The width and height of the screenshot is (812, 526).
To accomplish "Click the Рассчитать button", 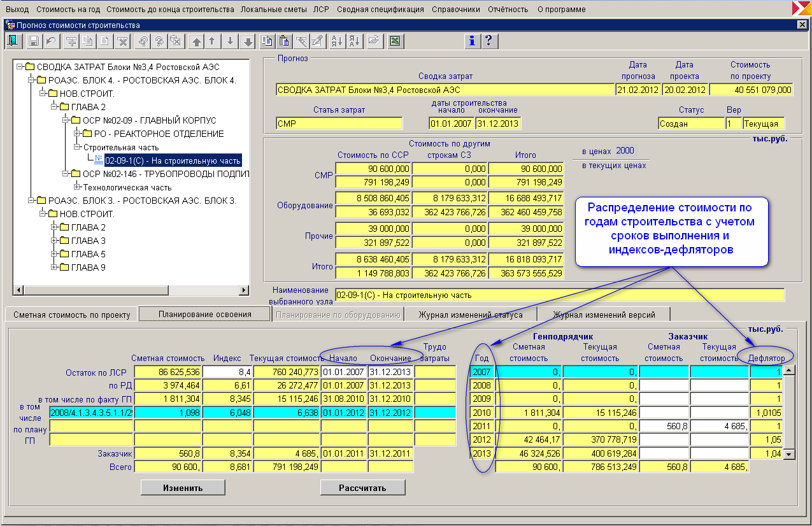I will point(362,488).
